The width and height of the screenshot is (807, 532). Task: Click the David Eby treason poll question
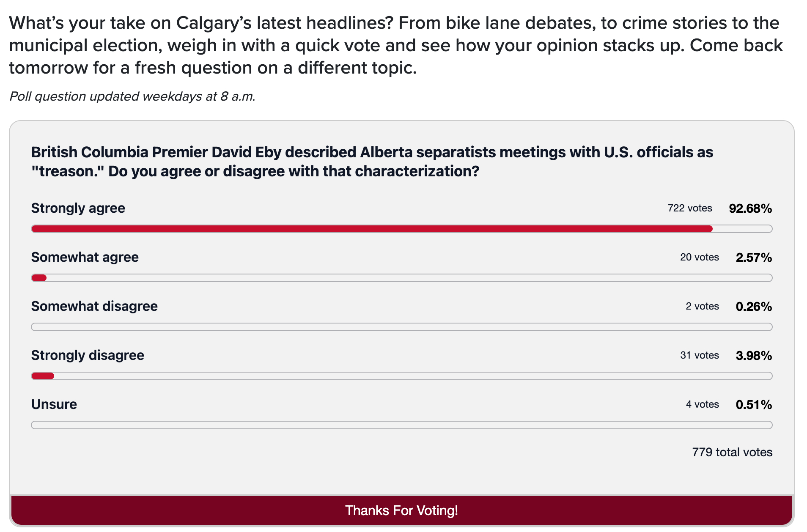[372, 162]
